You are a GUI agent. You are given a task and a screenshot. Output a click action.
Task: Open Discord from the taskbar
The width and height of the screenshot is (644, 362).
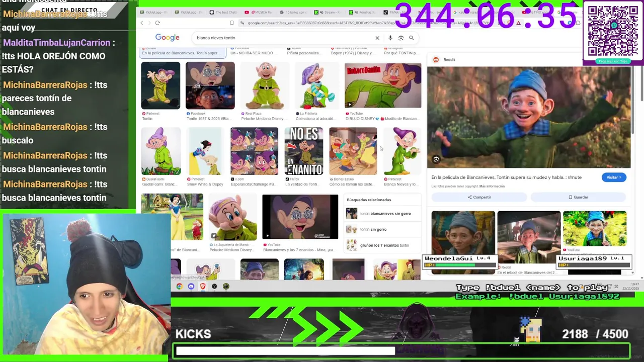pyautogui.click(x=191, y=287)
